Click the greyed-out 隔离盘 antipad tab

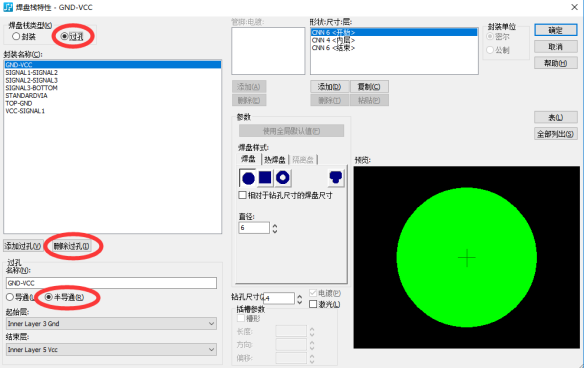303,160
